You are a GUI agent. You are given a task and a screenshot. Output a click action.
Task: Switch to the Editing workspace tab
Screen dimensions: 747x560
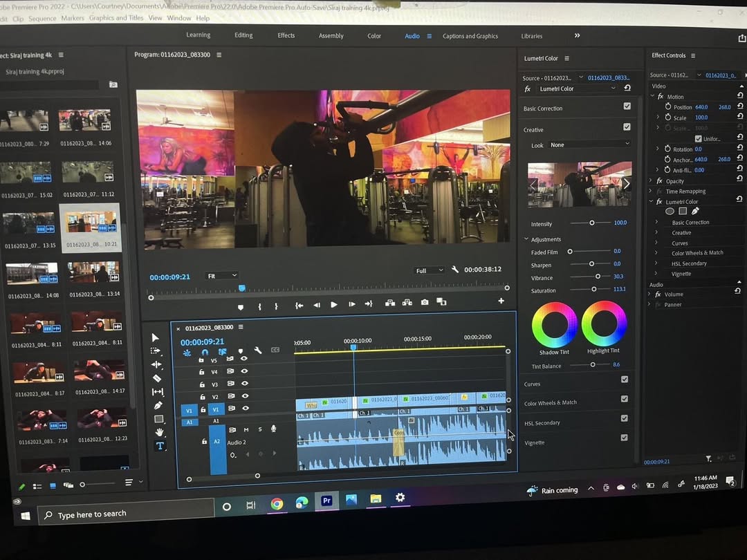243,35
